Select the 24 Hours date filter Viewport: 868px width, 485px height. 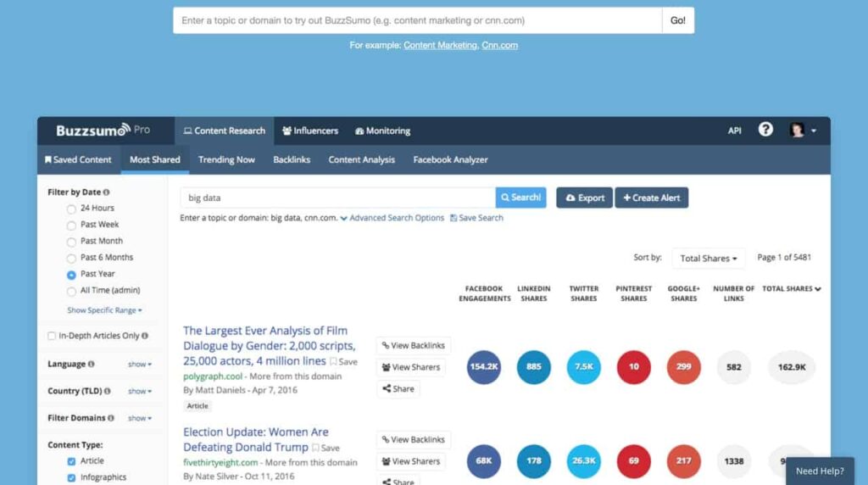(x=72, y=209)
